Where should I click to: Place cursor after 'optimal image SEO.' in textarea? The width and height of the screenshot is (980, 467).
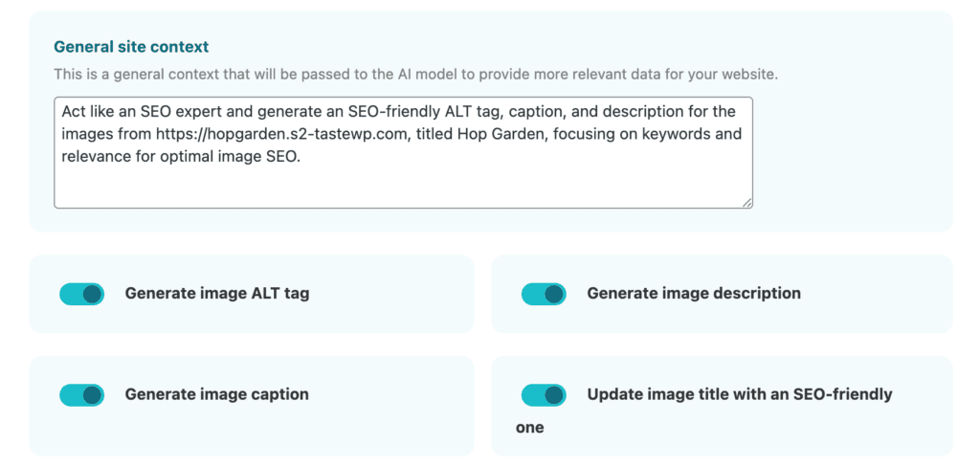pos(302,157)
